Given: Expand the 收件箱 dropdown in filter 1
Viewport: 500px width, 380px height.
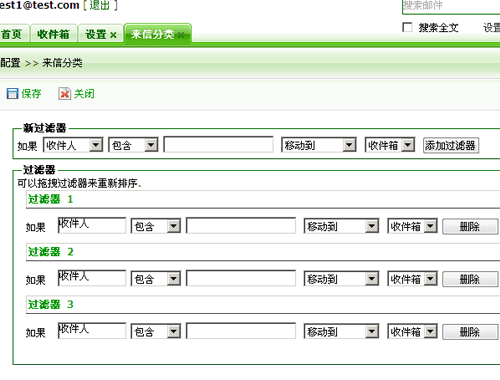Looking at the screenshot, I should [412, 226].
